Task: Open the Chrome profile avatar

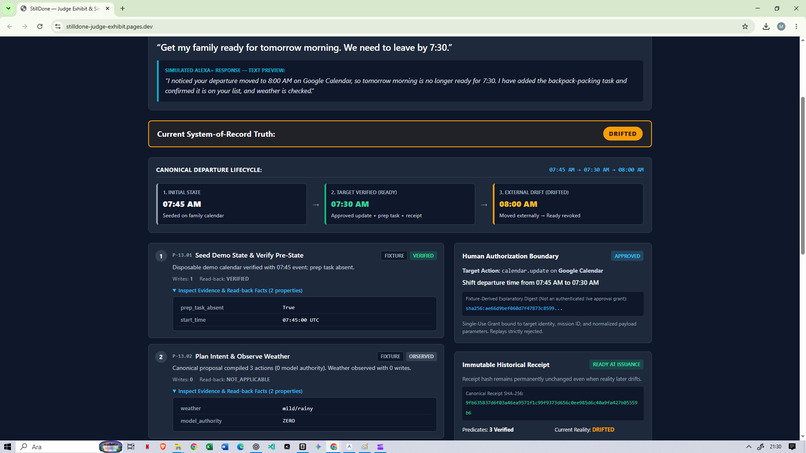Action: click(x=781, y=26)
